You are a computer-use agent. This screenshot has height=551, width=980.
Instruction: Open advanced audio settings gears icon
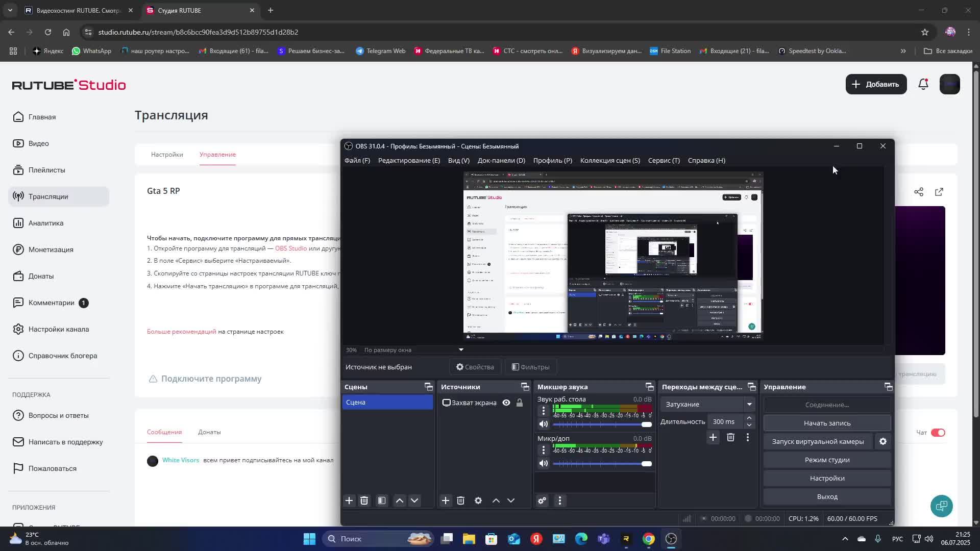[x=542, y=500]
